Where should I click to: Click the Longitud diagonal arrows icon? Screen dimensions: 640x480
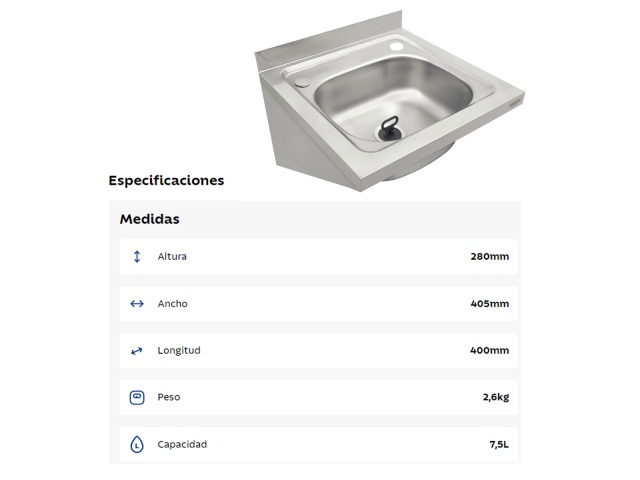137,351
